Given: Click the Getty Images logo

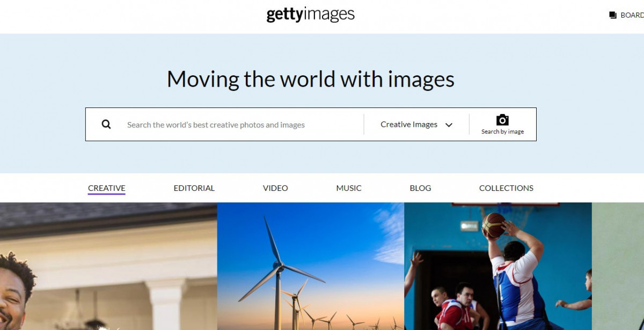Looking at the screenshot, I should (x=311, y=15).
